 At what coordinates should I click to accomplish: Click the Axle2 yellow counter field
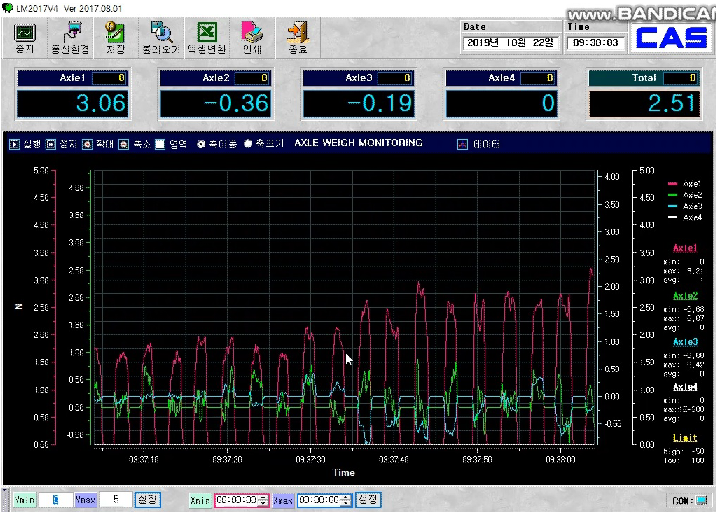252,78
